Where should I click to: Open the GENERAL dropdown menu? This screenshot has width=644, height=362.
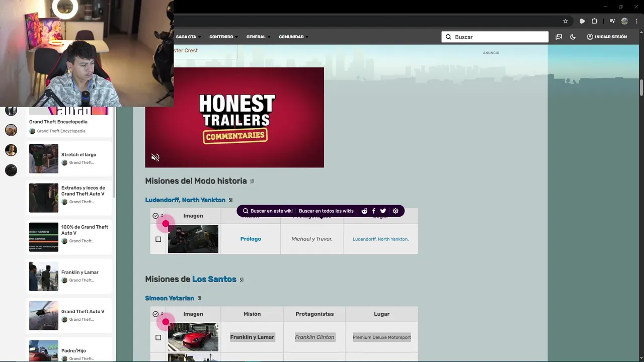point(258,37)
